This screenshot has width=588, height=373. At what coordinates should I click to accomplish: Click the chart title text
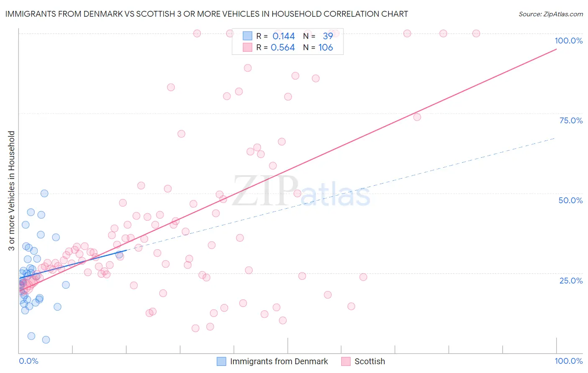[x=207, y=14]
